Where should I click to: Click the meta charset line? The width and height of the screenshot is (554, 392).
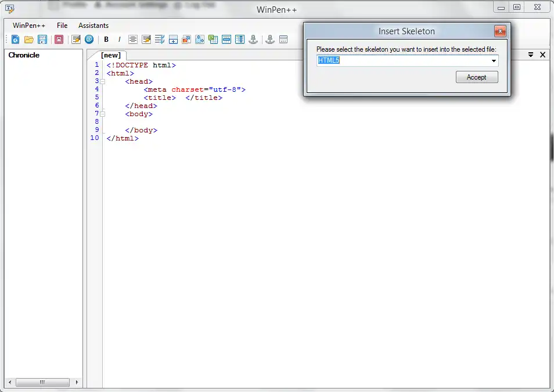195,89
